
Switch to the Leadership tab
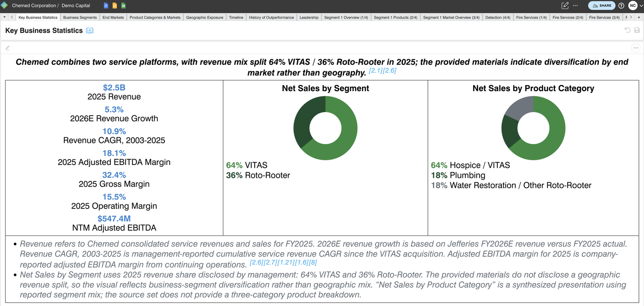[309, 18]
